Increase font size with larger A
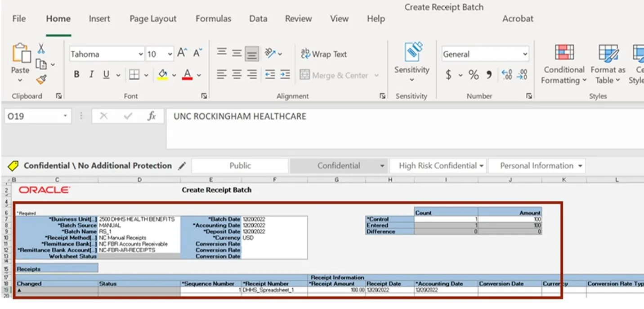644x309 pixels. (x=182, y=53)
